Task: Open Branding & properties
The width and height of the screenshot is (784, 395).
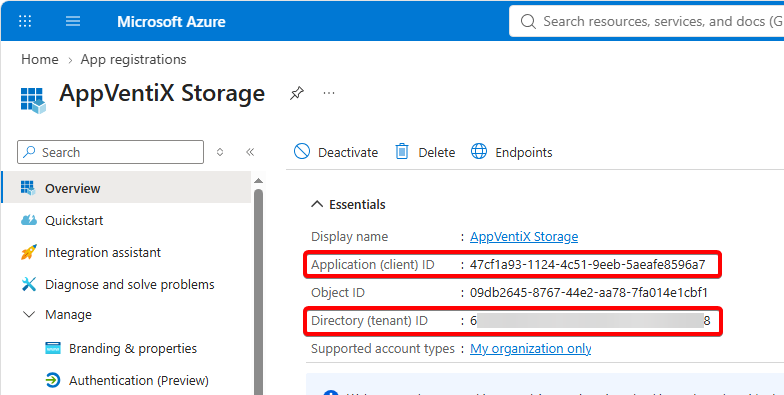Action: coord(133,348)
